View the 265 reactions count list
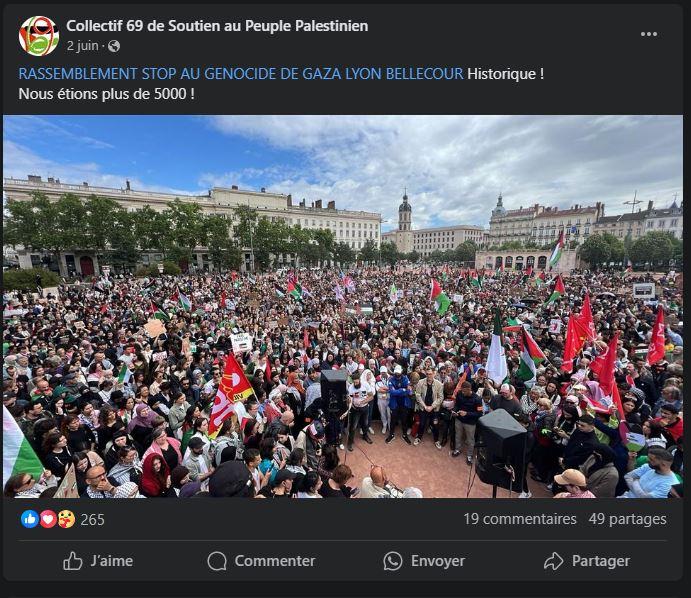This screenshot has width=691, height=598. point(92,520)
